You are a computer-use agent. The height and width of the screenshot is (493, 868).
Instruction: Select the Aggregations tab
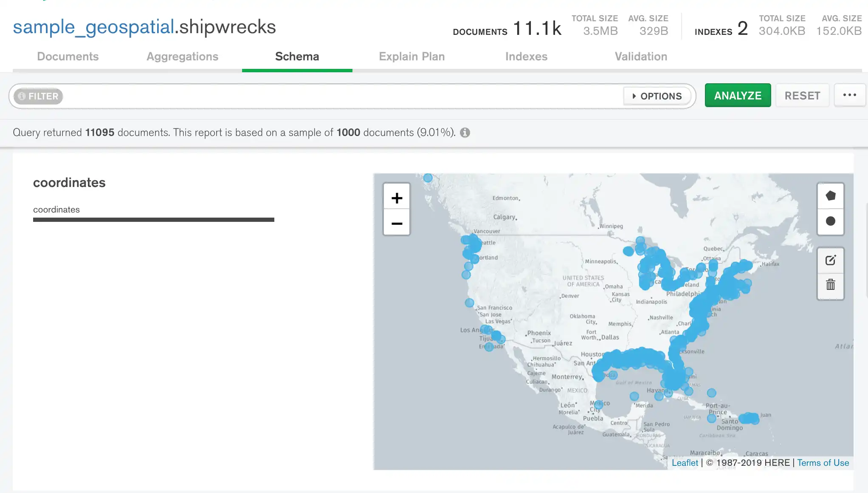coord(183,56)
